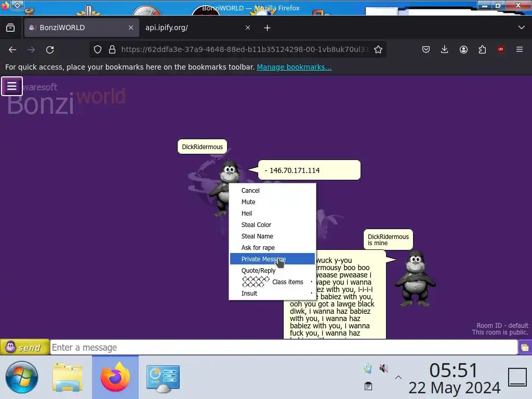Click the right-side Bonzi gorilla
Viewport: 532px width, 399px height.
pyautogui.click(x=415, y=279)
